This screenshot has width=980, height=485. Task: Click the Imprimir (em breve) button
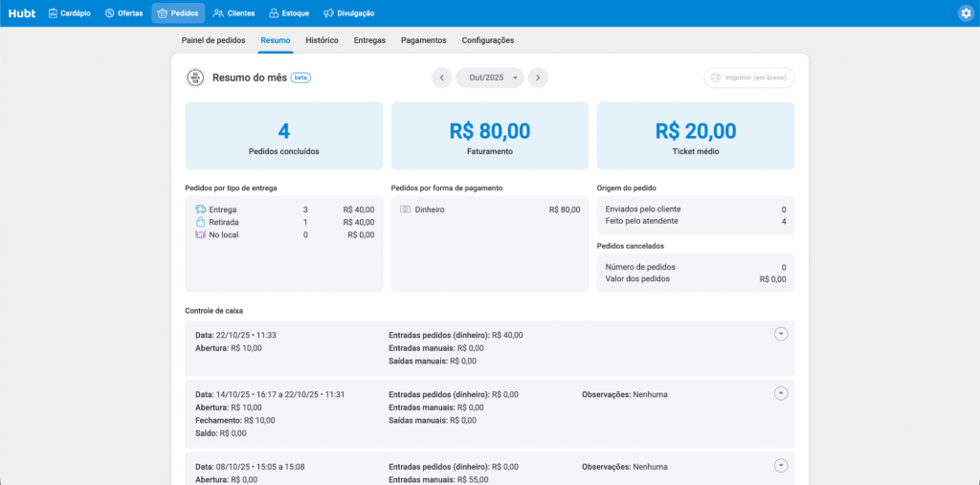(x=748, y=78)
